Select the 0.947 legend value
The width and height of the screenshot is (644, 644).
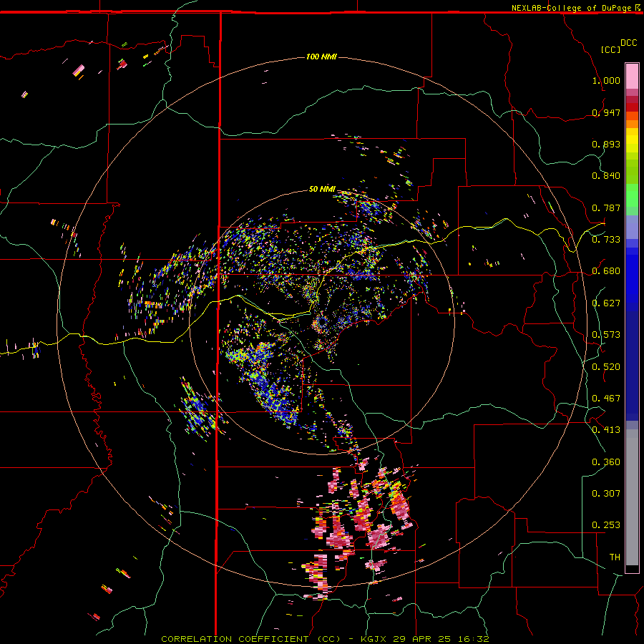pos(606,112)
